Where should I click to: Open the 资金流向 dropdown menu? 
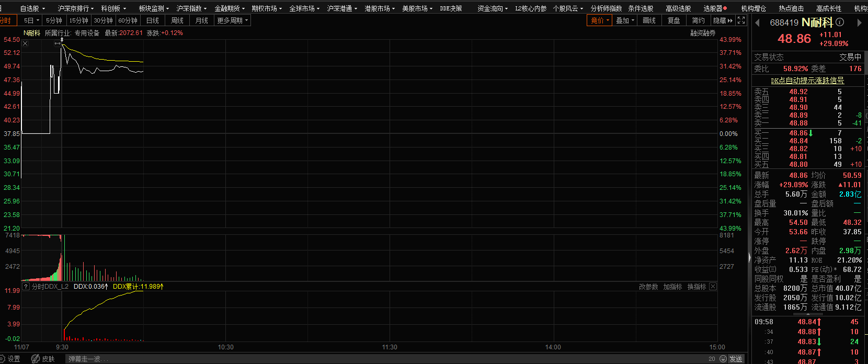[x=493, y=8]
